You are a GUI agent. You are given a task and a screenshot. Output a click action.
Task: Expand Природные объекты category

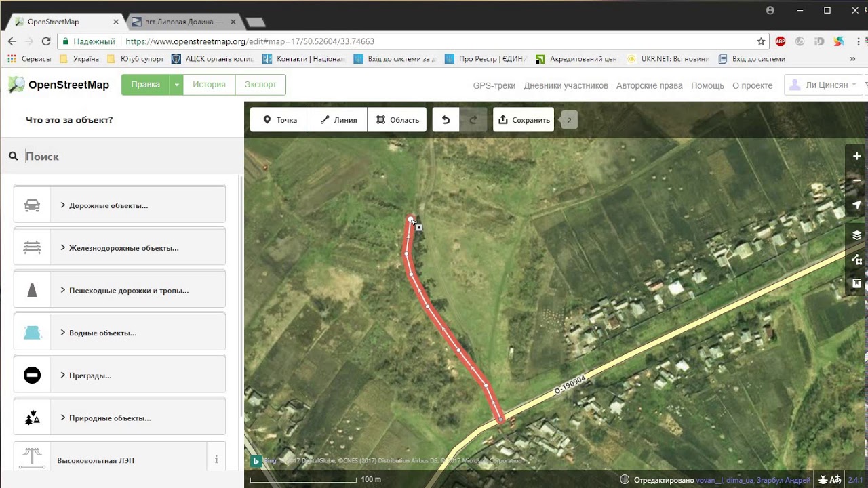pyautogui.click(x=138, y=418)
